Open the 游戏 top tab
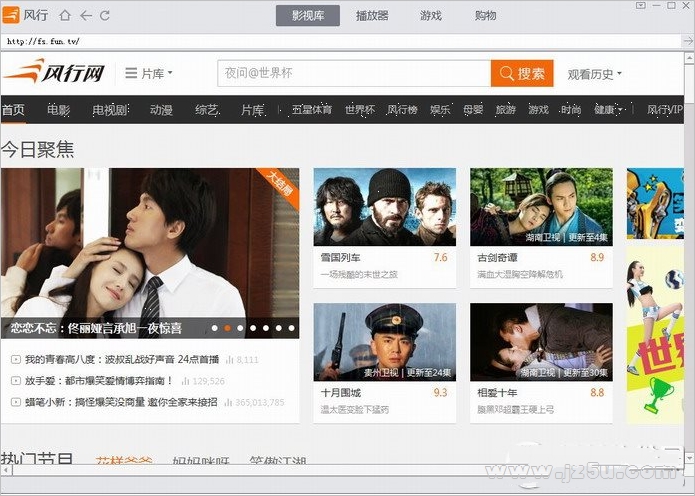The width and height of the screenshot is (695, 496). pyautogui.click(x=431, y=16)
